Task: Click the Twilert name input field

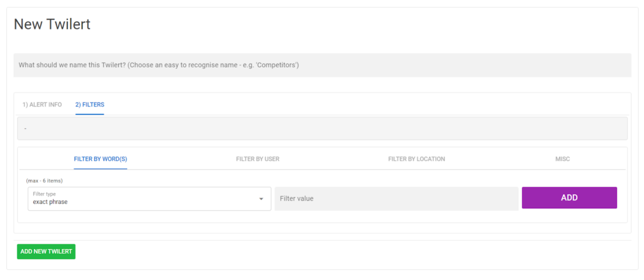Action: click(322, 65)
